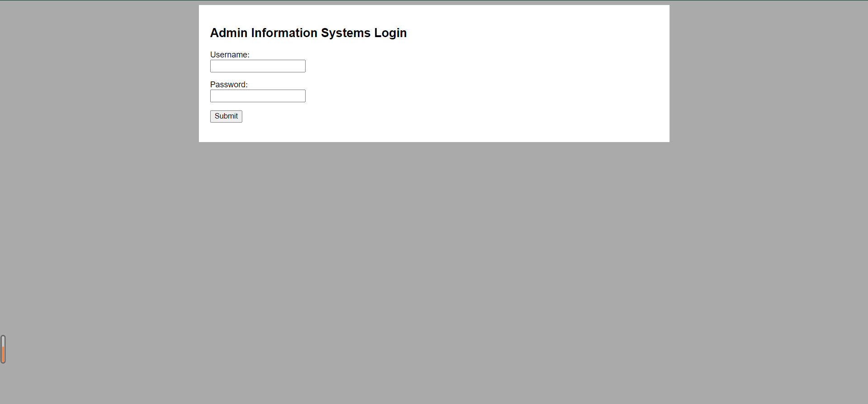Select the Password: label
This screenshot has height=404, width=868.
tap(229, 85)
